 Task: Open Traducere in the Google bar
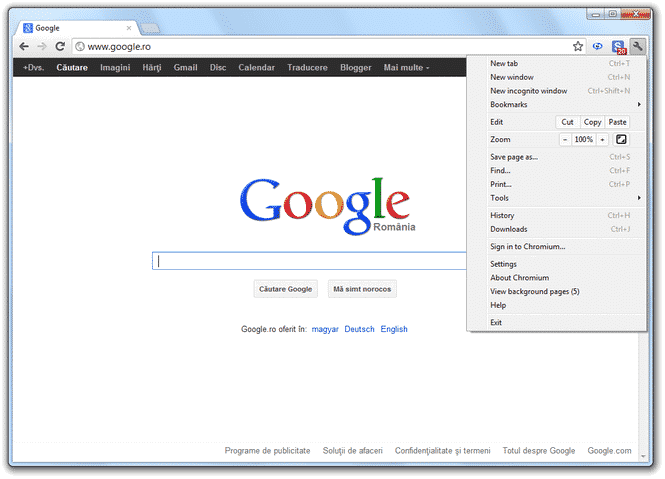pos(307,67)
